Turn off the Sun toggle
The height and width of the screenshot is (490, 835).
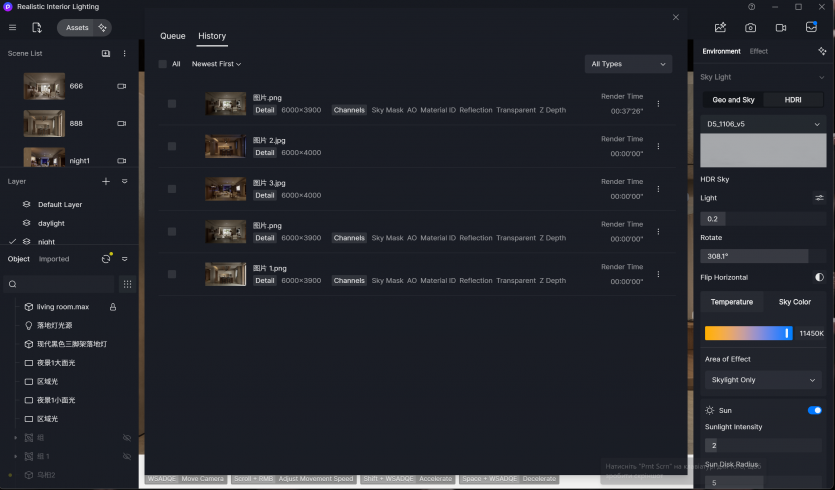coord(814,410)
